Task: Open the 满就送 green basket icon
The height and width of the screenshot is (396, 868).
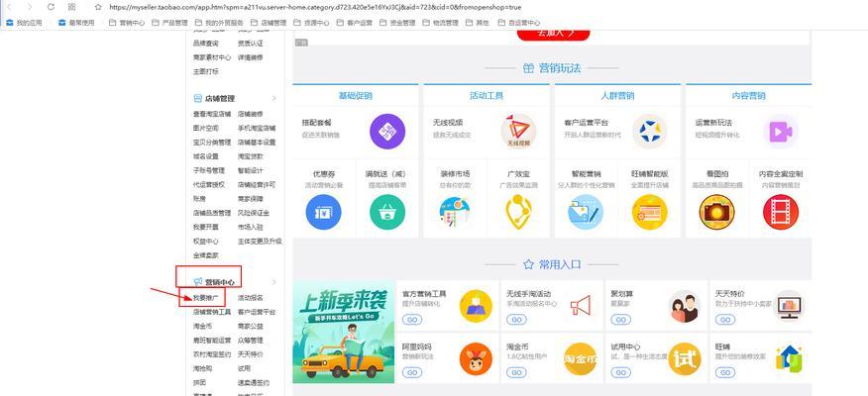Action: click(387, 212)
